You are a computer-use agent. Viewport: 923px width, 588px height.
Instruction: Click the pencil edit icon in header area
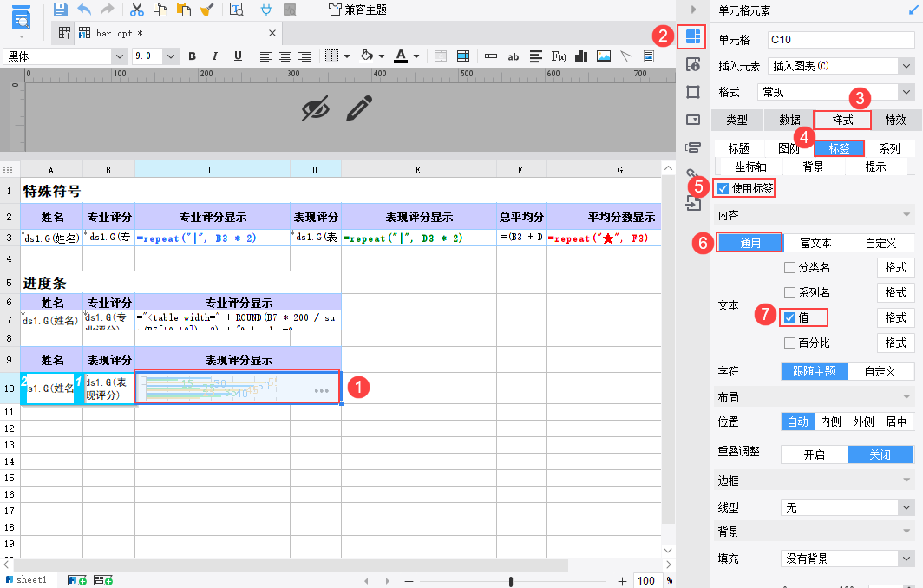[359, 108]
